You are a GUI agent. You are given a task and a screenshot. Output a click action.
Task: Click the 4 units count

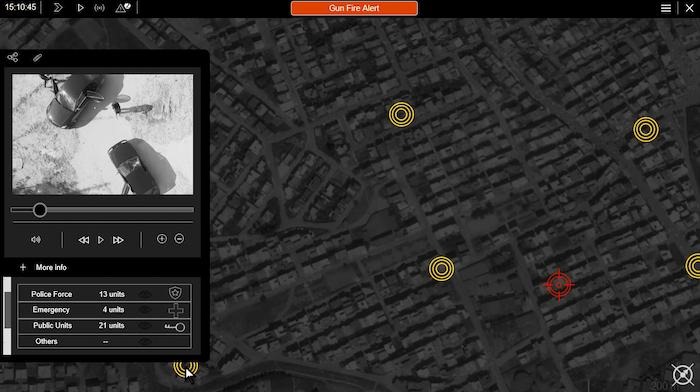(113, 309)
